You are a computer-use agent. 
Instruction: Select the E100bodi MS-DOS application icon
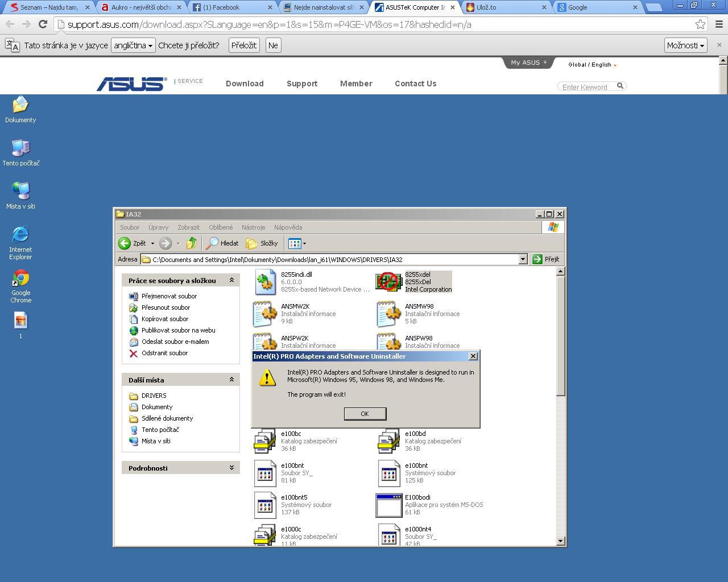(x=389, y=505)
